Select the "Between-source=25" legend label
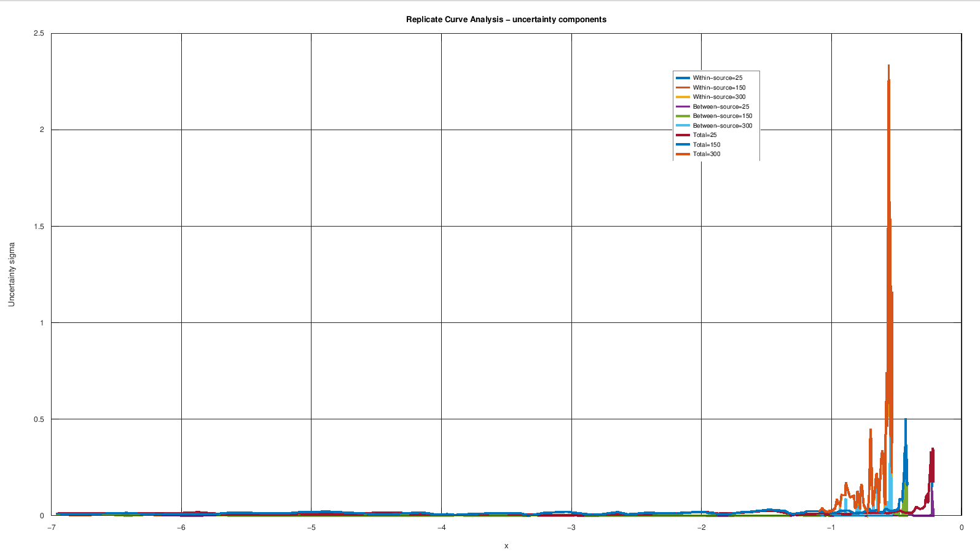The height and width of the screenshot is (552, 980). 721,107
